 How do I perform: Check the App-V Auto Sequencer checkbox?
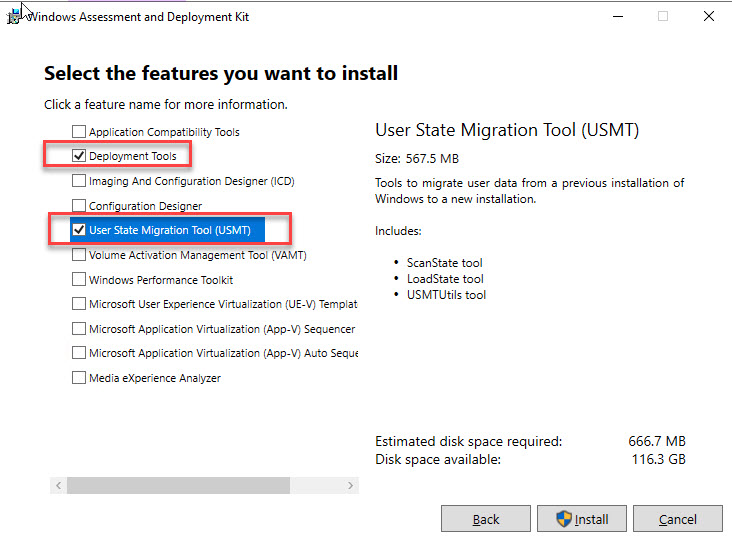pos(79,353)
